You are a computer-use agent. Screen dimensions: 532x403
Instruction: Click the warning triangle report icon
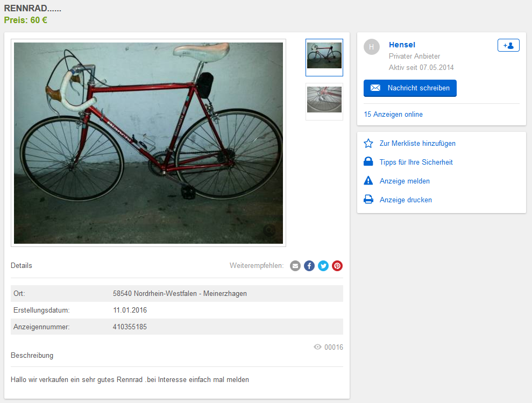(368, 181)
